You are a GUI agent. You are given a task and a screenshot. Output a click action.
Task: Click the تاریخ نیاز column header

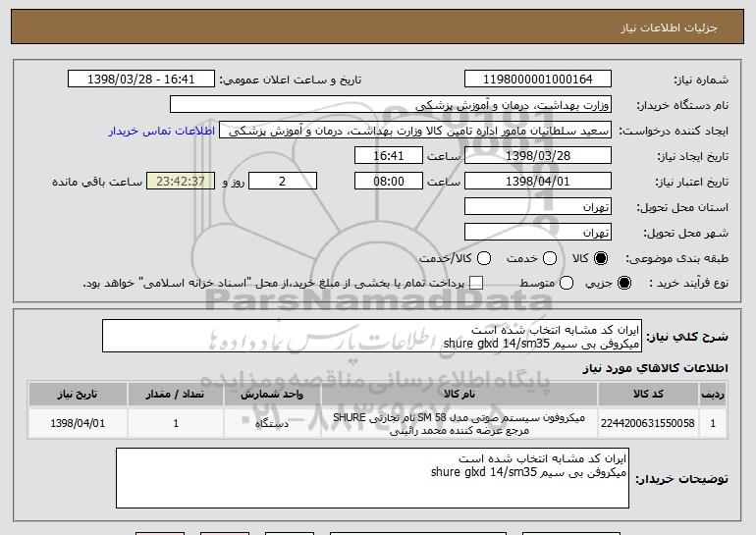click(78, 395)
